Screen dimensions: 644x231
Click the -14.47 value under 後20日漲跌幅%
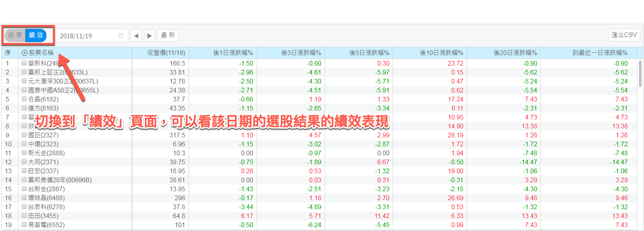(528, 162)
